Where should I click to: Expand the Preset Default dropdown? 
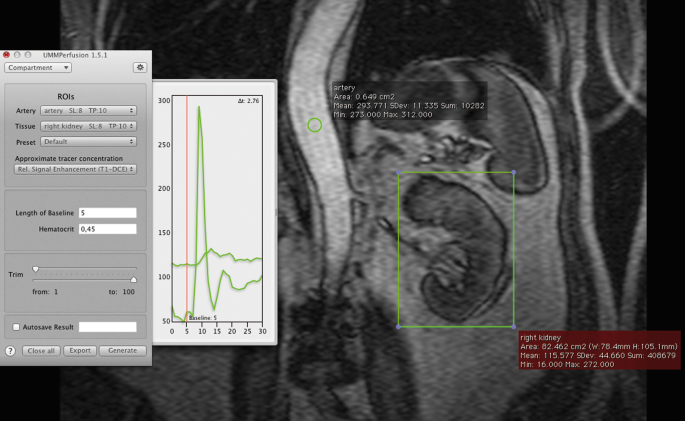88,142
